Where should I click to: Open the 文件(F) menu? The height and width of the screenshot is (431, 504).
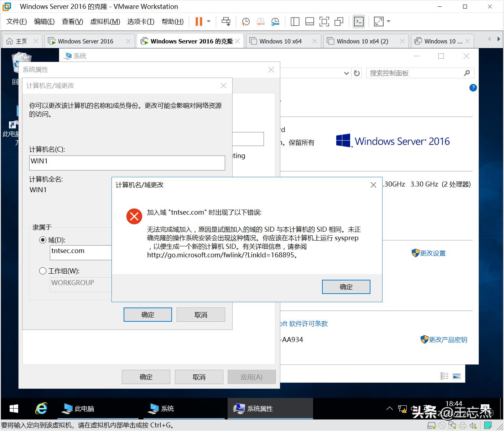[x=16, y=21]
